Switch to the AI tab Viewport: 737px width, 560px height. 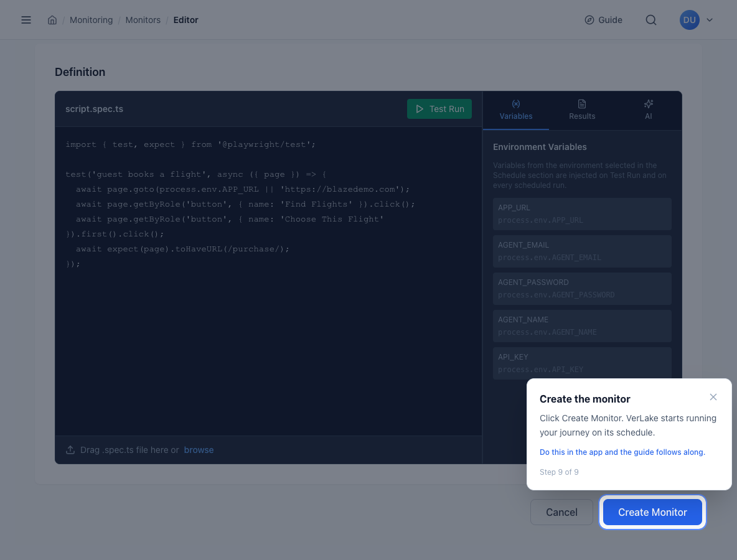(x=648, y=110)
